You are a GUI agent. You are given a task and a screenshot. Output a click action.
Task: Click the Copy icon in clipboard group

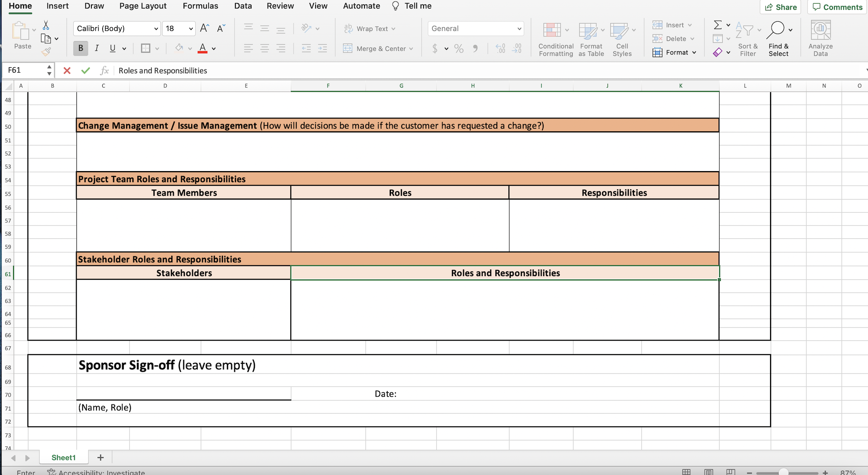pyautogui.click(x=46, y=39)
